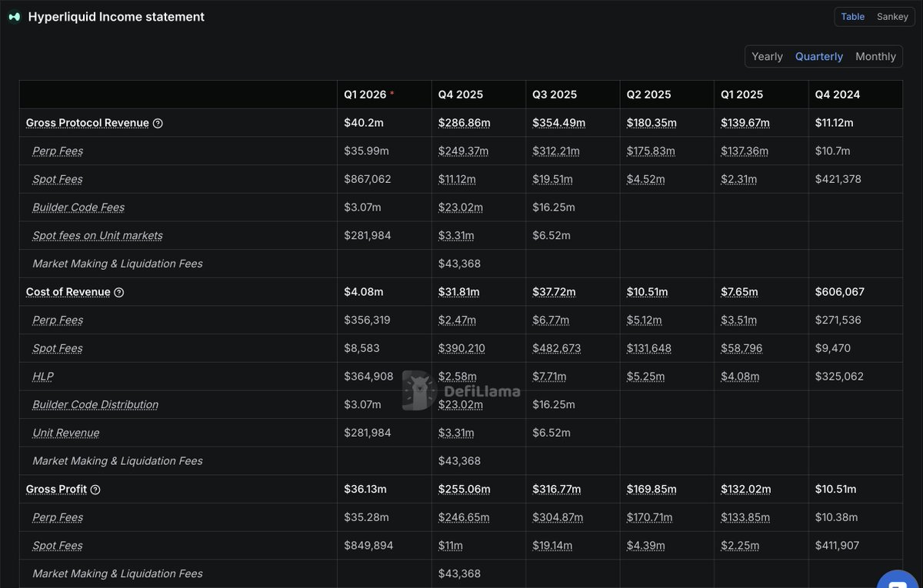This screenshot has width=923, height=588.
Task: Click the Cost of Revenue row label
Action: [x=68, y=292]
